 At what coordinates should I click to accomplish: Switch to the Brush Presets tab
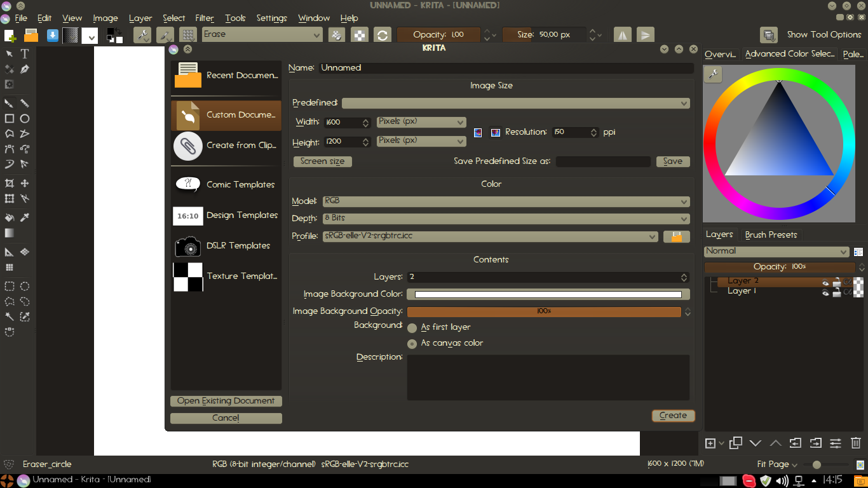(771, 234)
